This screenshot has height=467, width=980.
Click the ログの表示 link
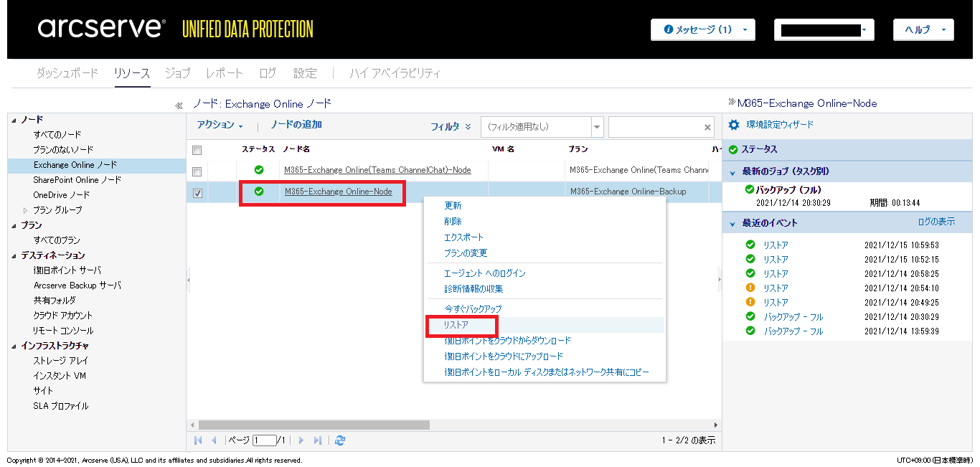pos(937,222)
